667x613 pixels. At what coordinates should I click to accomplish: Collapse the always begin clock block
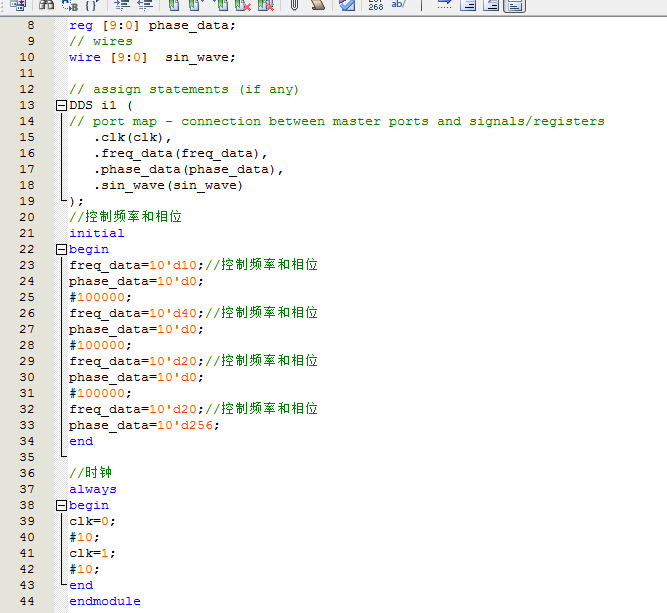(60, 505)
